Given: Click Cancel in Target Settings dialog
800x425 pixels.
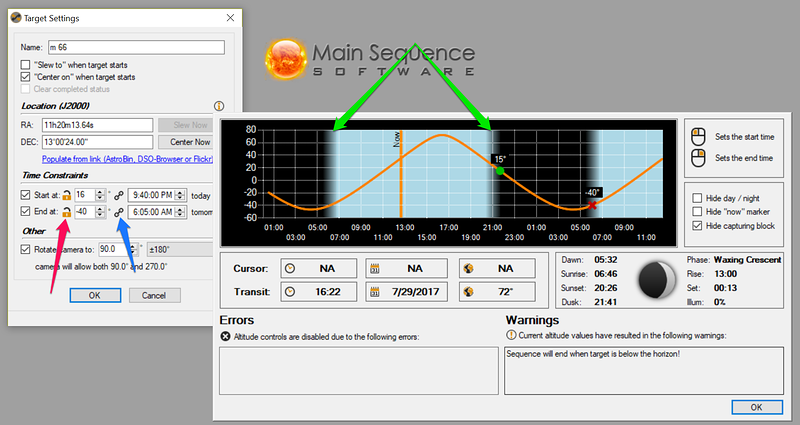Looking at the screenshot, I should click(155, 295).
